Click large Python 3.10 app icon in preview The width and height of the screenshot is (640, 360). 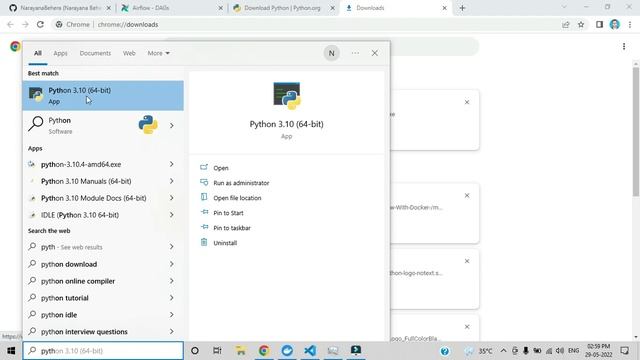click(x=287, y=96)
